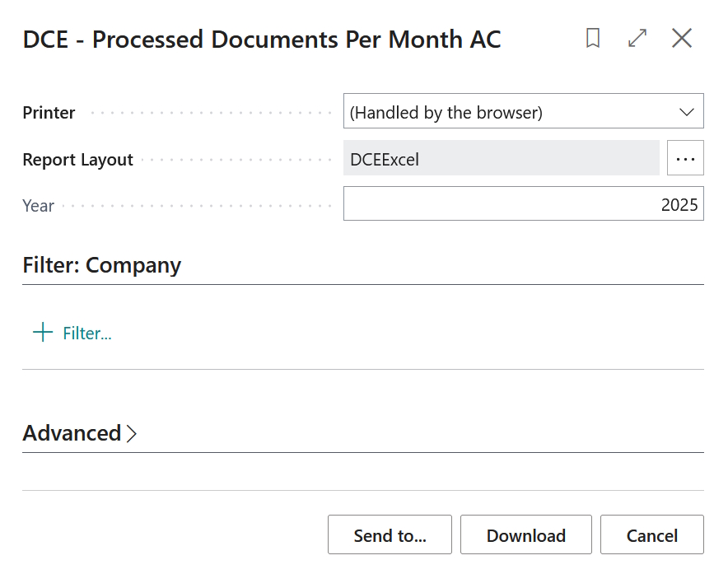Screen dimensions: 728x574
Task: Click the plus icon next to Filter
Action: coord(41,333)
